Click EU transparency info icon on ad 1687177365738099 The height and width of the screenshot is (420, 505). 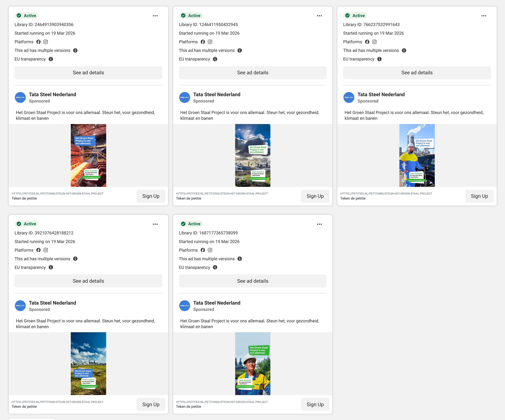[x=215, y=267]
